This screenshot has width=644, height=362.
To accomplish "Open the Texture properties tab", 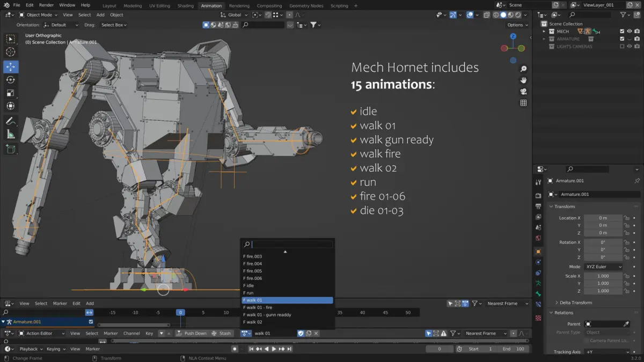I will coord(538,318).
